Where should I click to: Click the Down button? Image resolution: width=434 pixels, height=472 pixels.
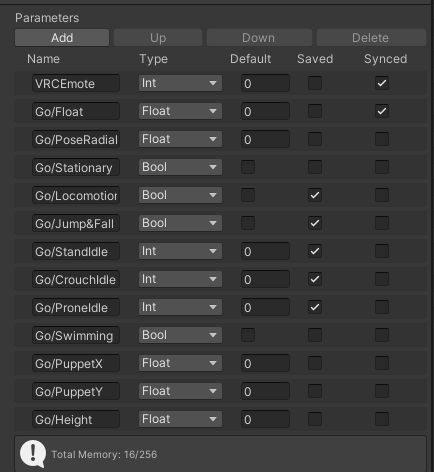(x=259, y=38)
